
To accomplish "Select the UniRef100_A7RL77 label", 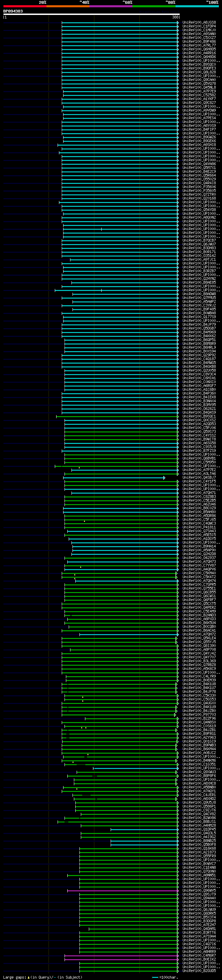I will tap(199, 45).
